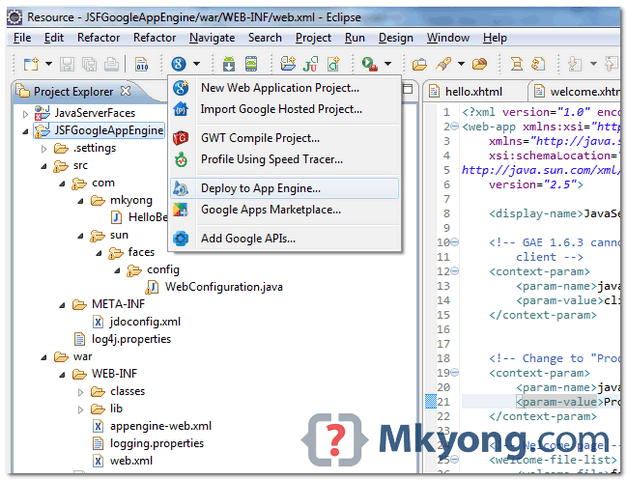The height and width of the screenshot is (480, 627).
Task: Open the Window menu
Action: pos(448,38)
